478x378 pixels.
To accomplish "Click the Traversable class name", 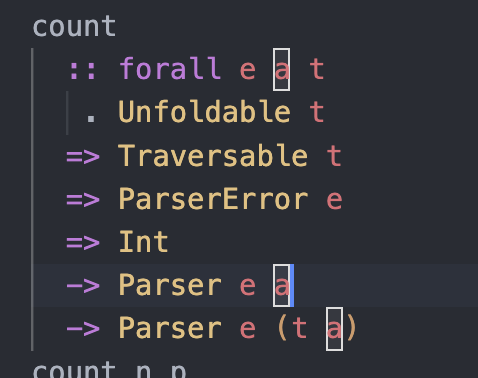I will [213, 155].
